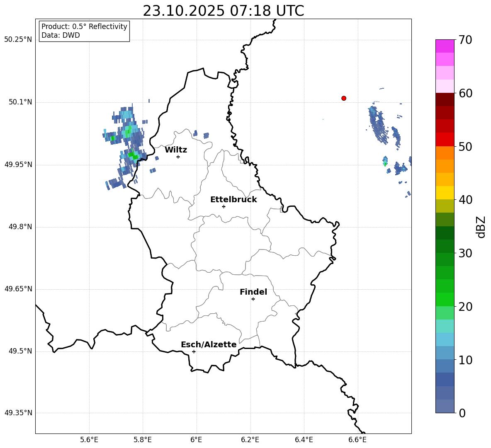Click the bright red colorbar segment above 50
The height and width of the screenshot is (448, 491).
point(445,140)
